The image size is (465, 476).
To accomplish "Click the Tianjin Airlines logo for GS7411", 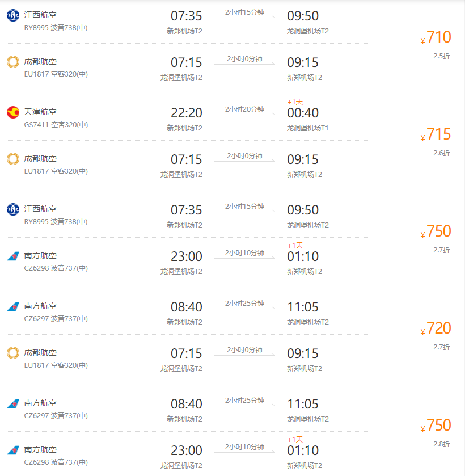I will click(13, 112).
